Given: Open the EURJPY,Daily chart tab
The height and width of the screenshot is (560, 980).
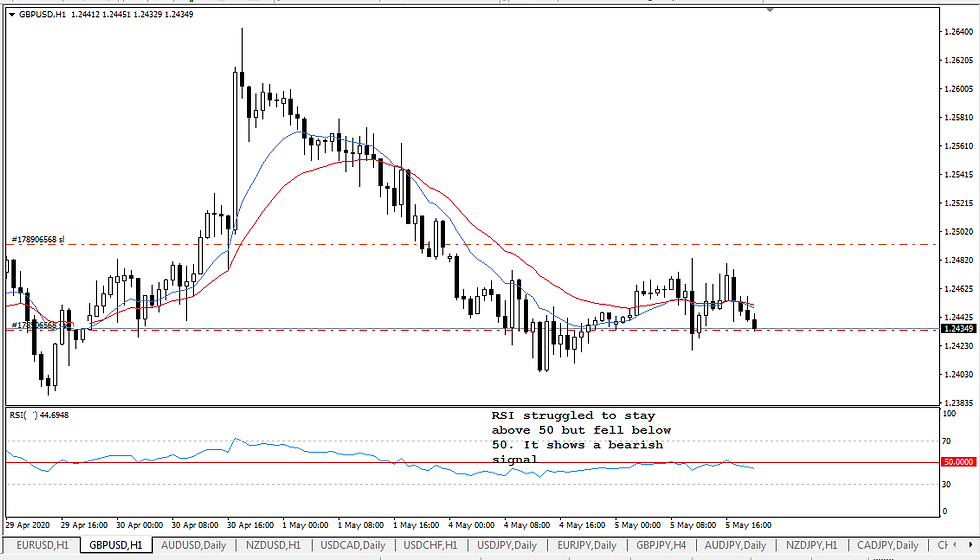Looking at the screenshot, I should pos(587,545).
